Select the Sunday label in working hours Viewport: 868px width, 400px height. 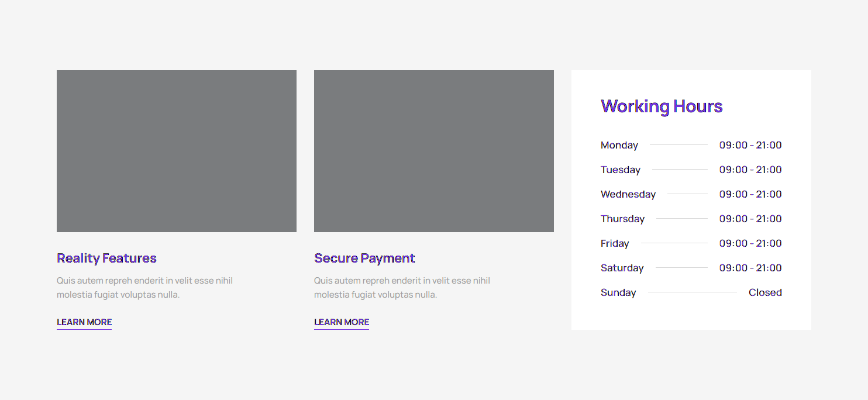(618, 292)
